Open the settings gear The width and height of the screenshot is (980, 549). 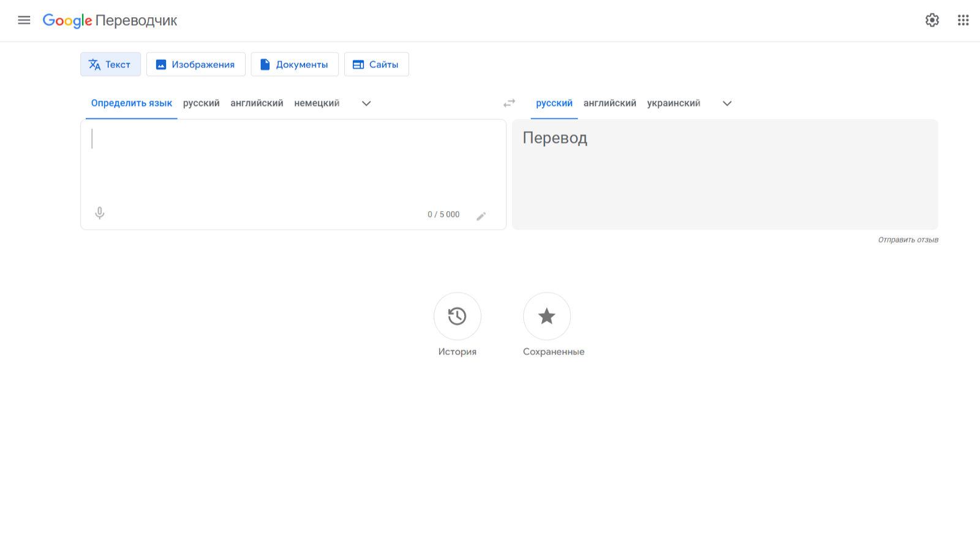932,20
